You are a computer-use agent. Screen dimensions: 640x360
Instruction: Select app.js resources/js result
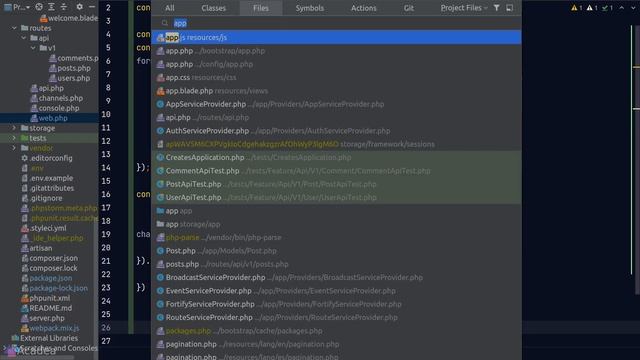tap(336, 37)
